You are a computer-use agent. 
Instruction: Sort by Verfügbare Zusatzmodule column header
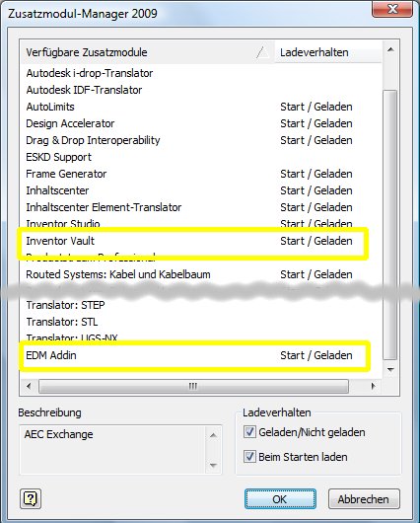[x=147, y=52]
